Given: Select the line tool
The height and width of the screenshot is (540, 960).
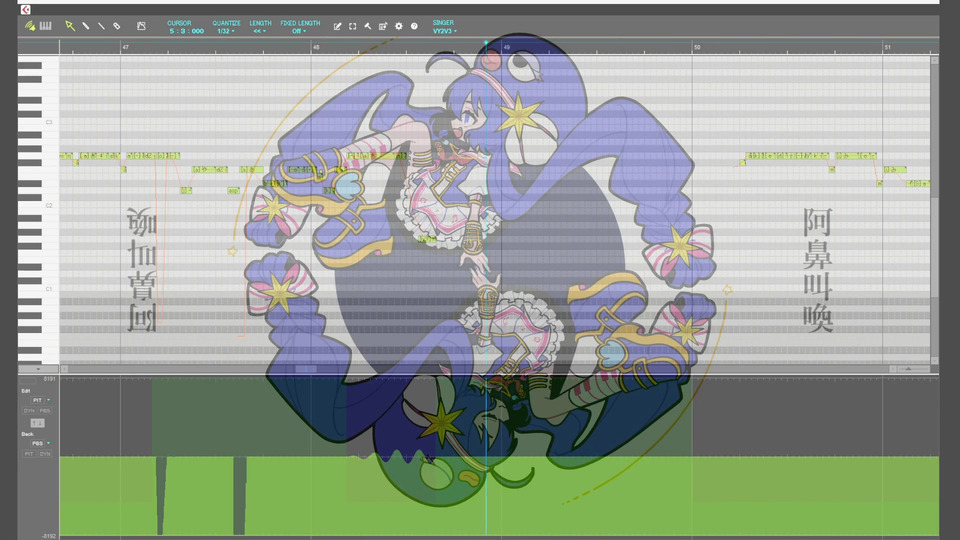Looking at the screenshot, I should coord(101,26).
